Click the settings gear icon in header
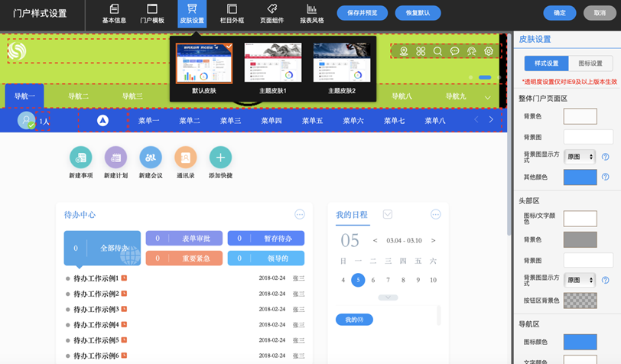 click(489, 51)
